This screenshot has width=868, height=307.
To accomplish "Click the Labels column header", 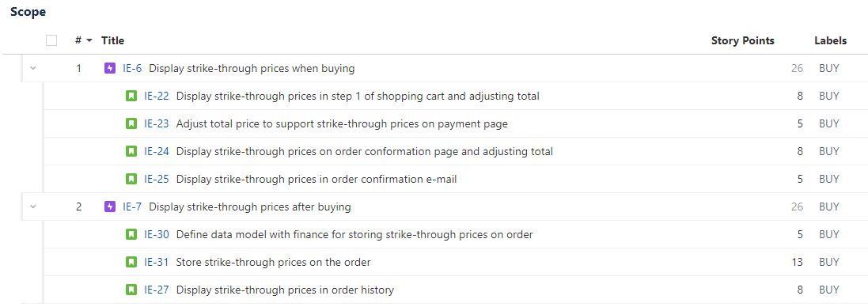I will coord(830,40).
